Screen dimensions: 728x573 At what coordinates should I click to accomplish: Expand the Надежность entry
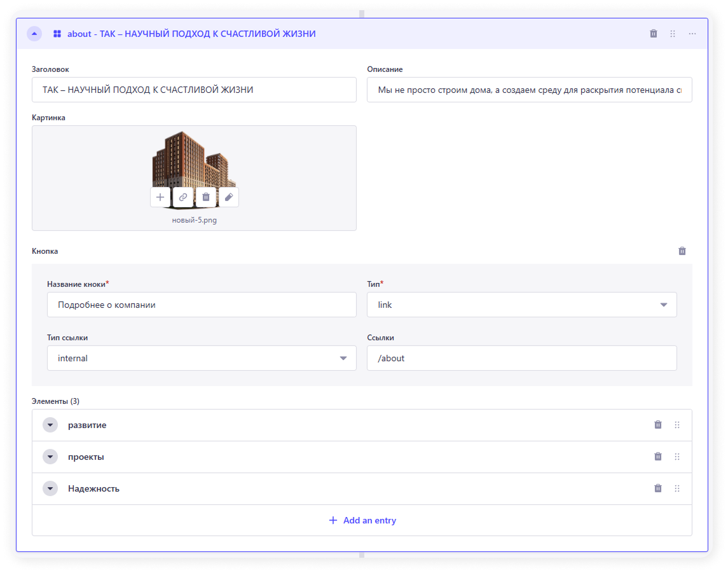click(x=50, y=488)
